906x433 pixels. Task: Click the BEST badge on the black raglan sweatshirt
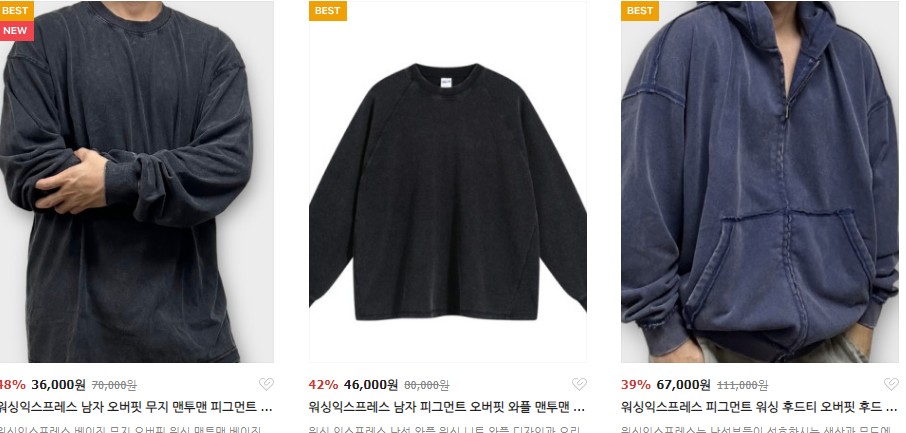coord(328,11)
